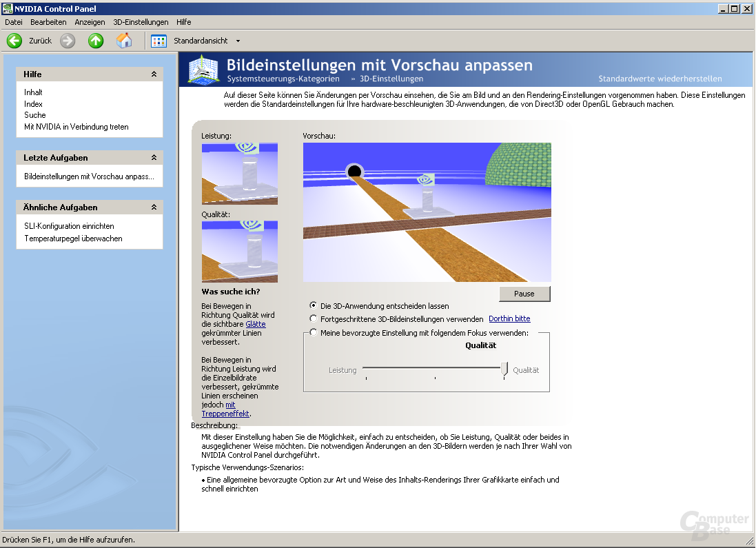
Task: Open the Datei menu
Action: pos(14,22)
